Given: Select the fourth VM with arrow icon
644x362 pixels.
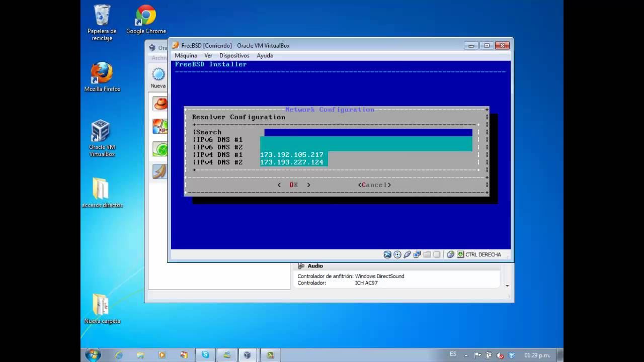Looking at the screenshot, I should click(160, 171).
